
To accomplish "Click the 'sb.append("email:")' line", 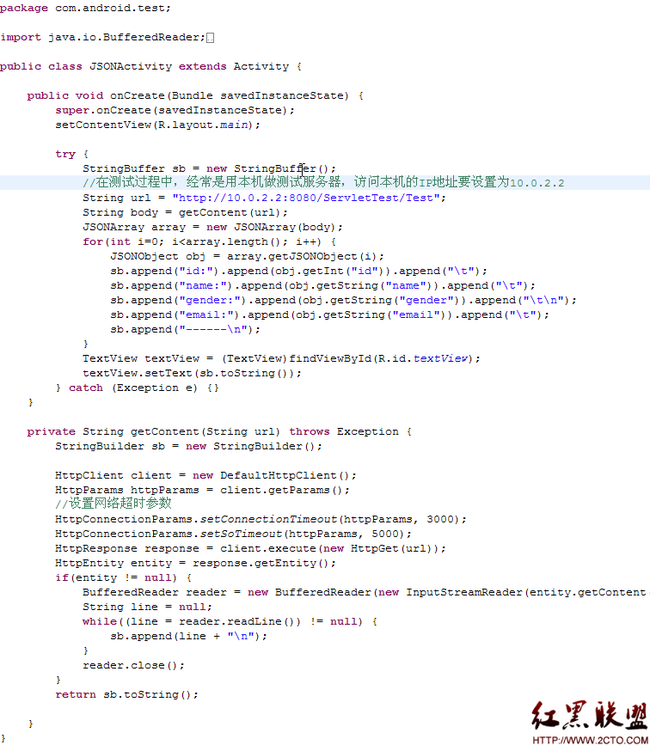I will (330, 315).
